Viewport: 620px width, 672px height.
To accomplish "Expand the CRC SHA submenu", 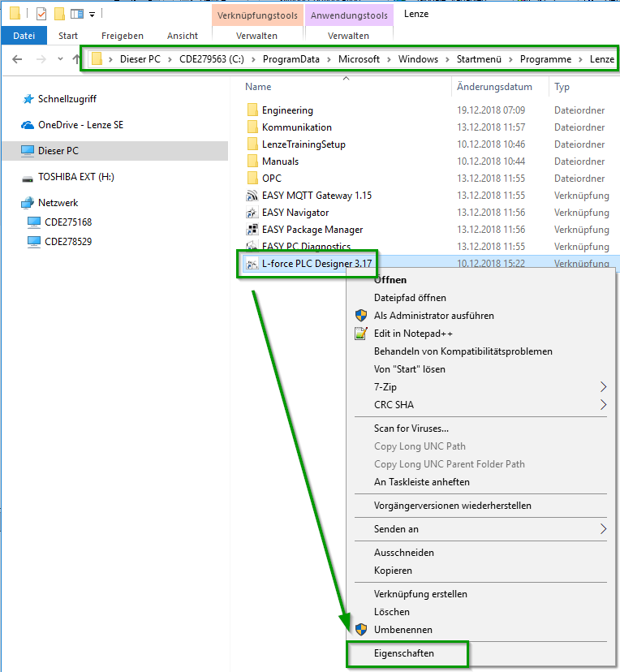I will (602, 405).
